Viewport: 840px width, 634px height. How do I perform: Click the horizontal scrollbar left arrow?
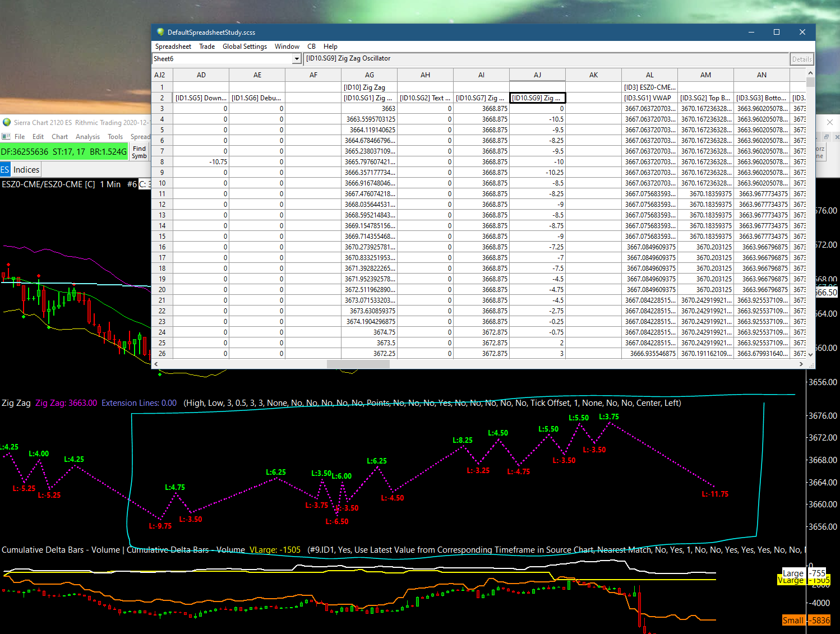[156, 364]
